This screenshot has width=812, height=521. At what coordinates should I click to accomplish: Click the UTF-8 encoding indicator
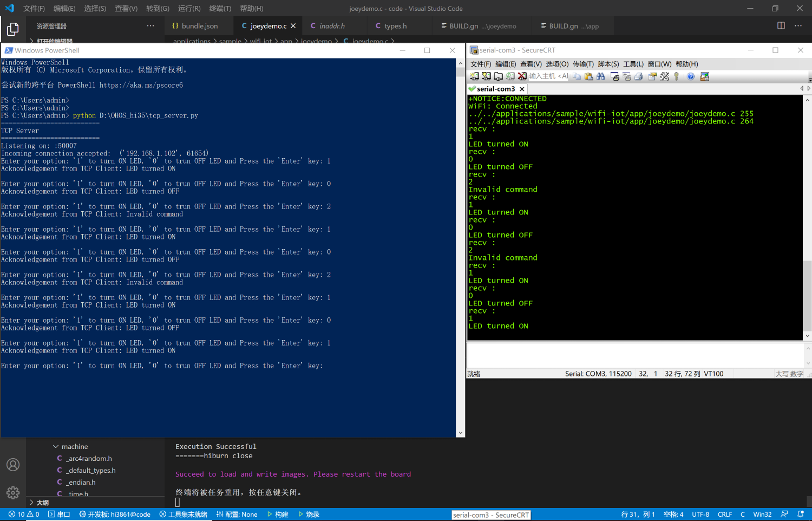click(700, 515)
